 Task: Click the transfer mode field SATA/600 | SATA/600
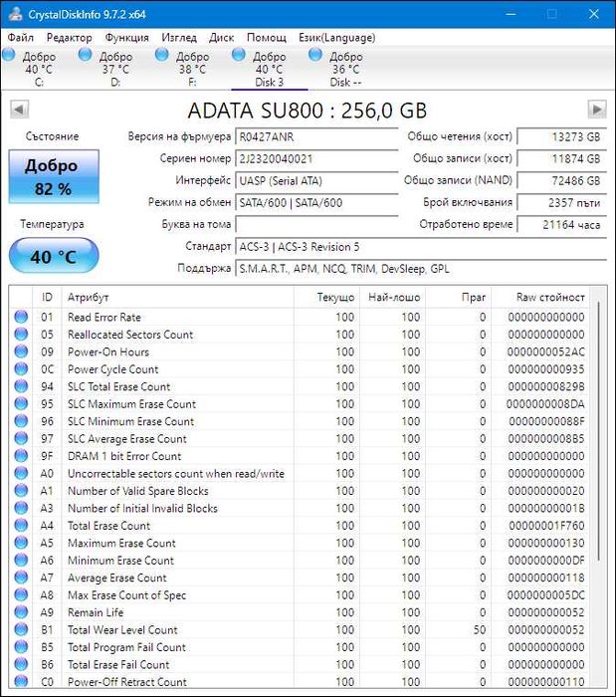316,203
